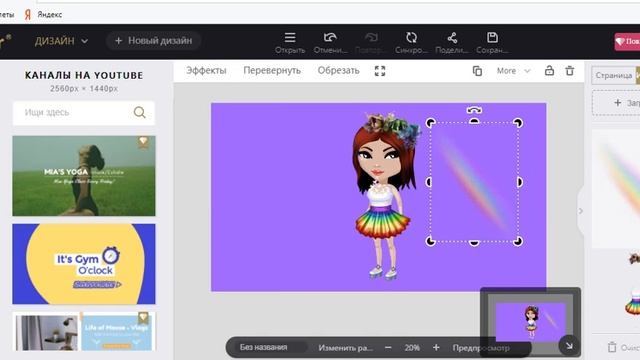Share the design with Поделиться

(x=452, y=42)
